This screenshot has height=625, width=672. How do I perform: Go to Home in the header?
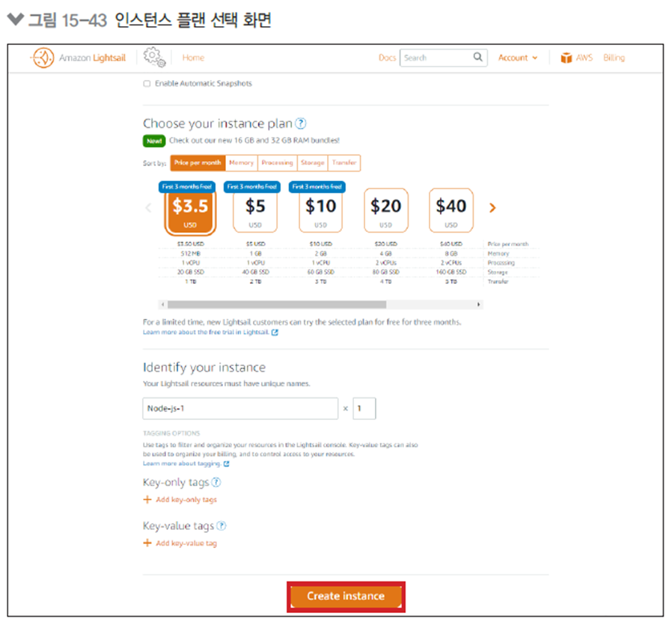coord(193,58)
